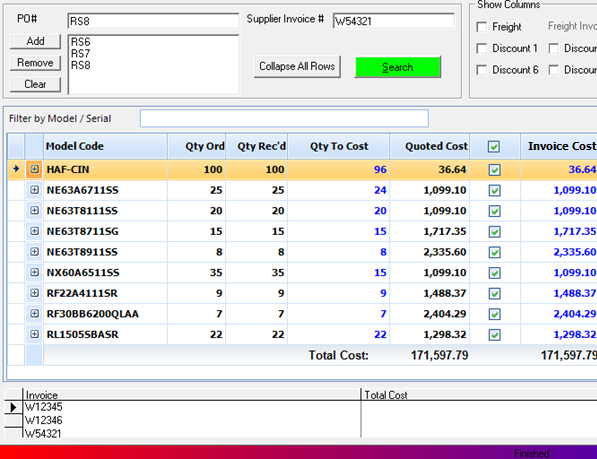Uncheck the NE63T8711SG row checkbox
This screenshot has height=459, width=597.
tap(495, 231)
